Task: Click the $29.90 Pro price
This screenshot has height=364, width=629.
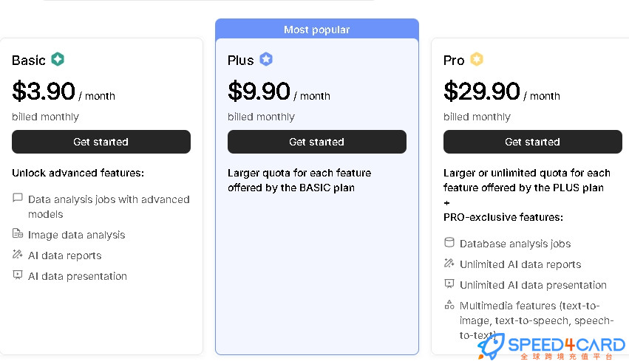Action: click(x=482, y=91)
